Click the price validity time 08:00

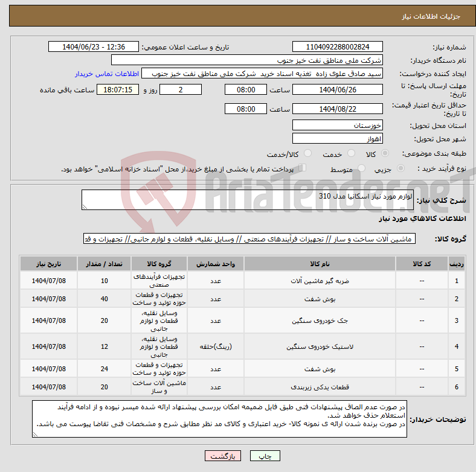(246, 109)
